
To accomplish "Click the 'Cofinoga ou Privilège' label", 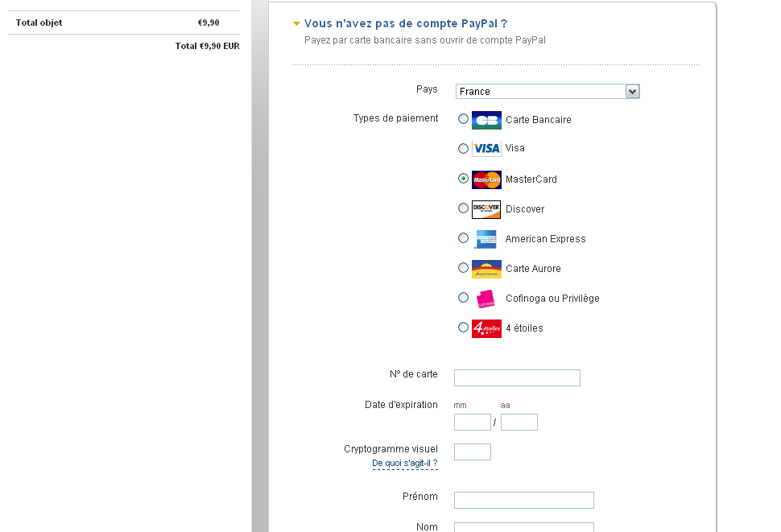I will tap(552, 299).
